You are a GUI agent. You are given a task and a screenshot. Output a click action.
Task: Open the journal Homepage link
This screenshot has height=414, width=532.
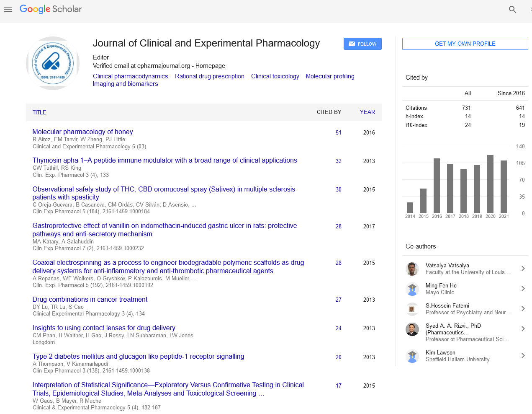coord(210,66)
